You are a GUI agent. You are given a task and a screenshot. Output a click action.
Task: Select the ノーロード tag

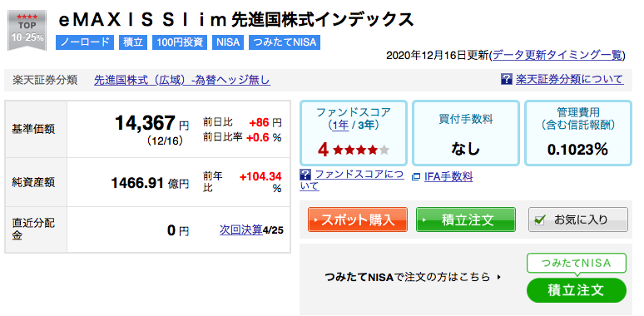click(85, 42)
